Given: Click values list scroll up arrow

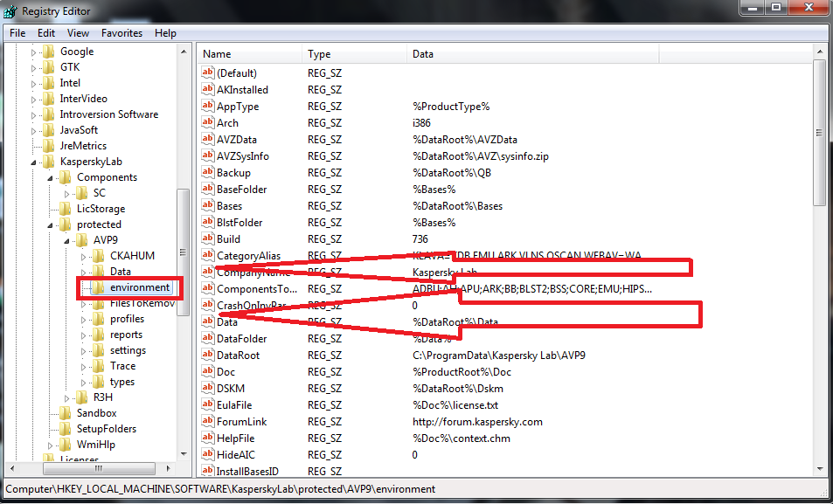Looking at the screenshot, I should pyautogui.click(x=819, y=52).
